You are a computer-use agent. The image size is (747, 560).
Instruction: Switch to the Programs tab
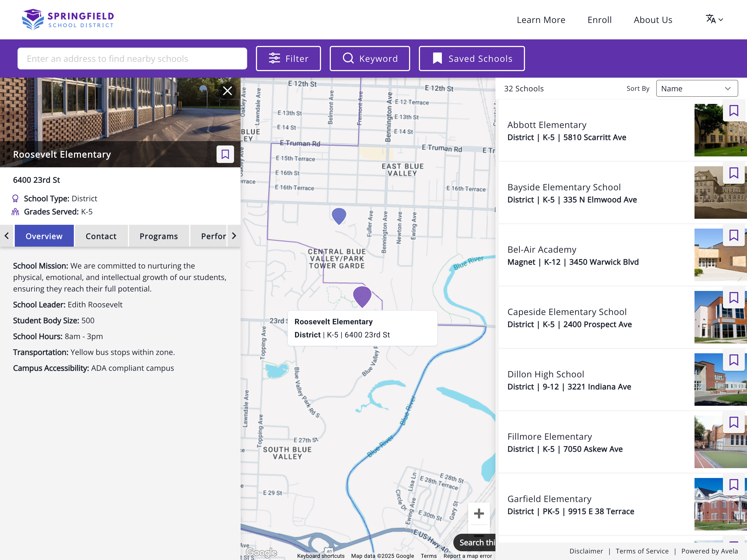click(159, 236)
